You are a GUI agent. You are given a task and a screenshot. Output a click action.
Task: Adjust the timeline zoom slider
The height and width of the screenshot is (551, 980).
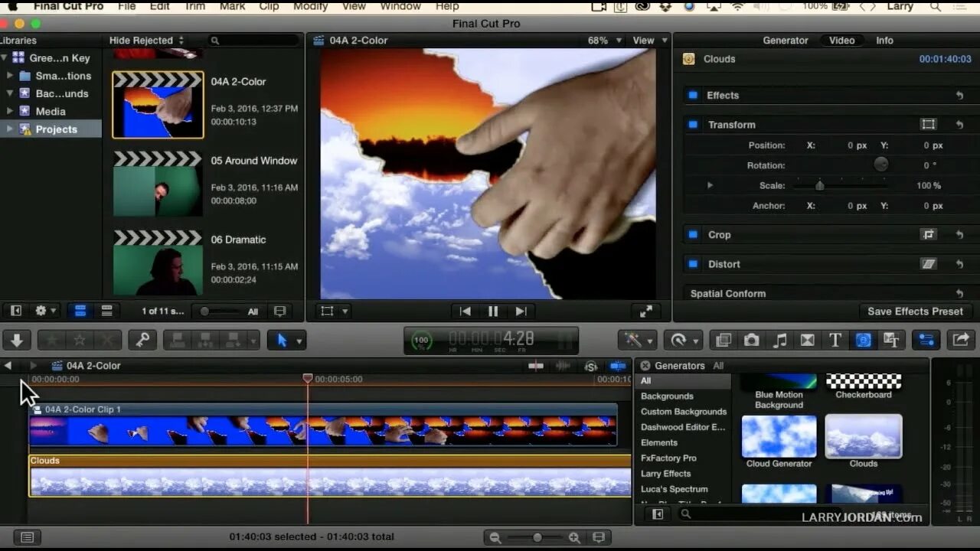pyautogui.click(x=536, y=538)
